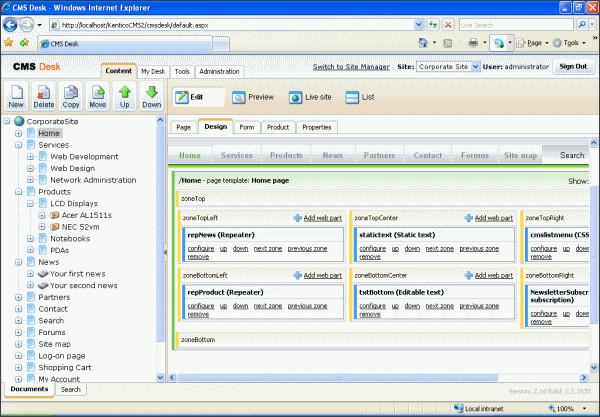Switch to the Product tab

(278, 127)
